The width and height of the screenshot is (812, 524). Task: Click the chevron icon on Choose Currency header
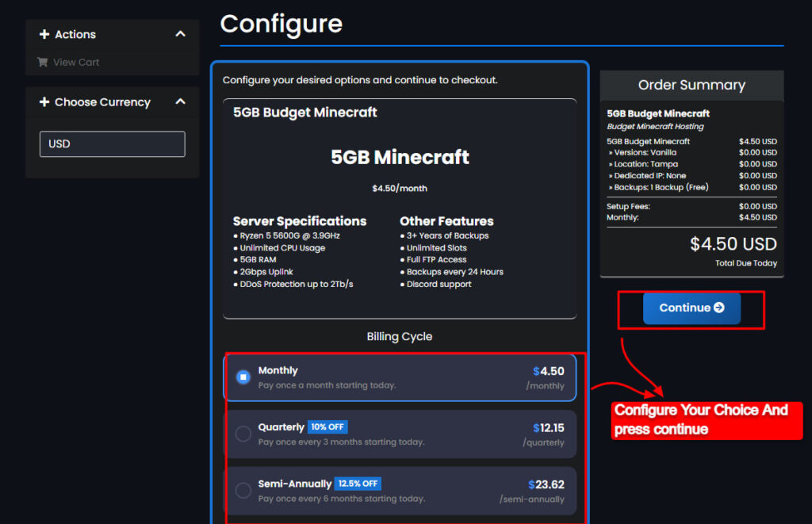180,102
